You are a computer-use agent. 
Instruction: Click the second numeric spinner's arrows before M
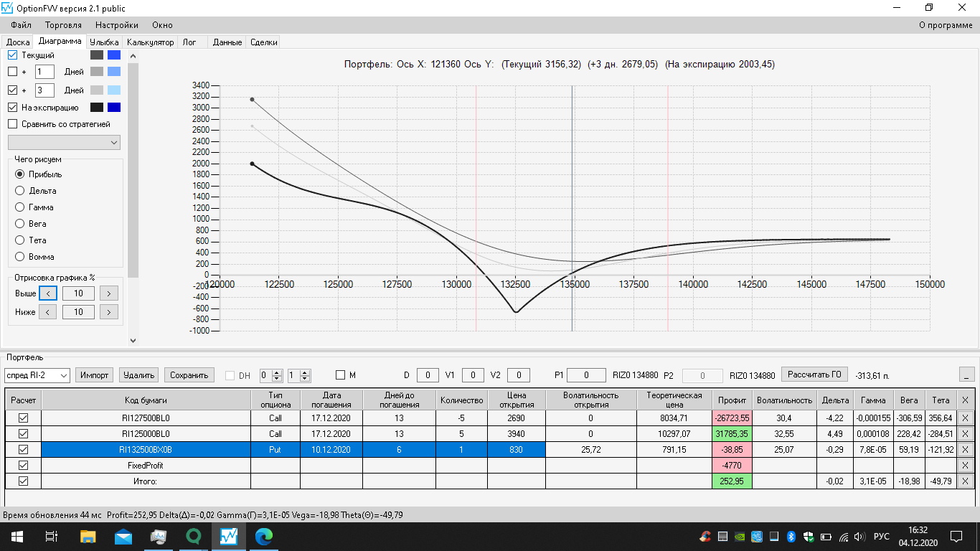[x=305, y=375]
